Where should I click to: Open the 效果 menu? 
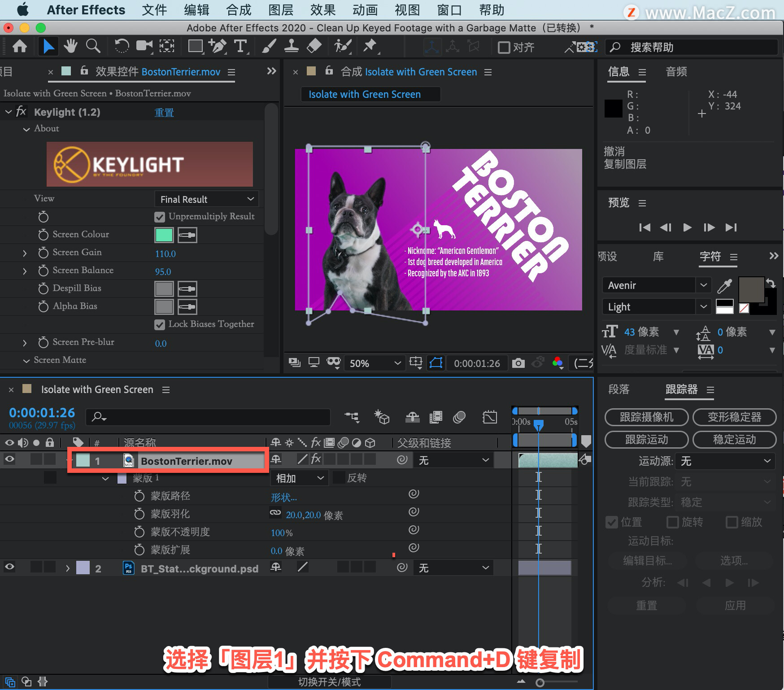[323, 10]
